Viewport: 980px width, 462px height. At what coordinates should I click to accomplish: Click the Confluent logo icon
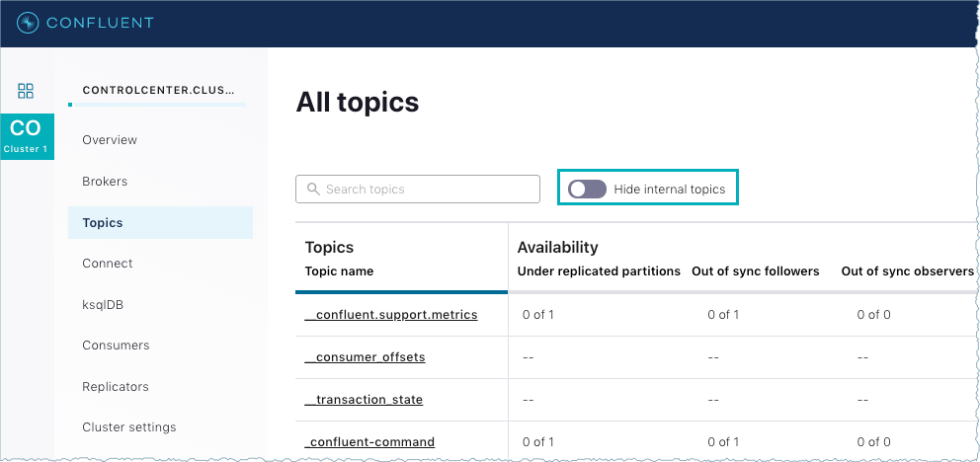(x=28, y=23)
